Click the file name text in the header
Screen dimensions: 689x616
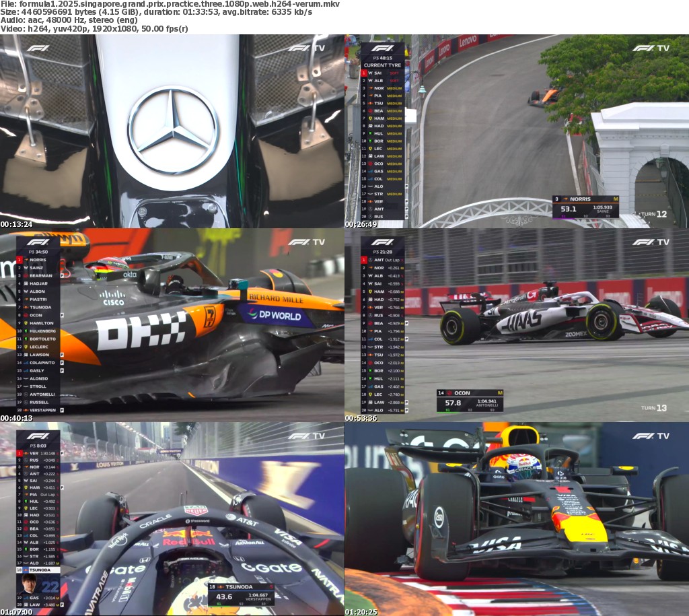coord(170,4)
